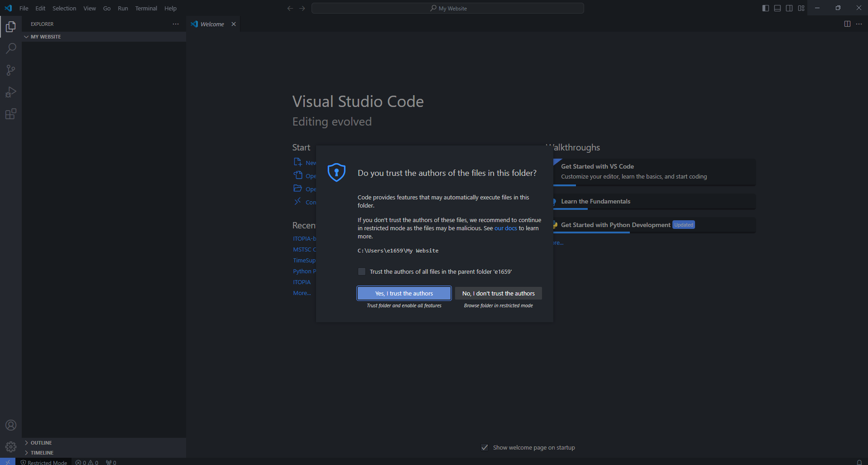This screenshot has width=868, height=465.
Task: Click the Open Folder icon under Start
Action: 297,188
